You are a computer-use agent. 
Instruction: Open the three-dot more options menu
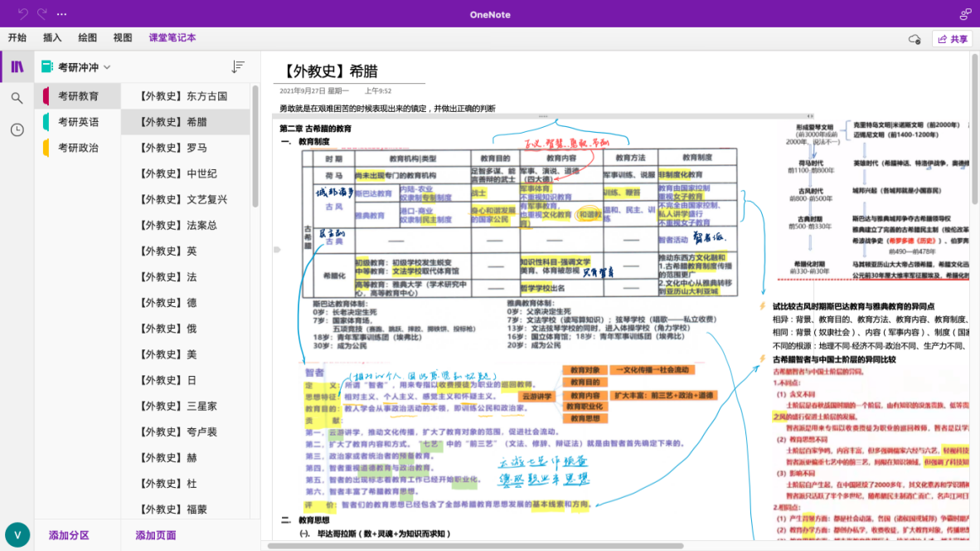pos(62,14)
